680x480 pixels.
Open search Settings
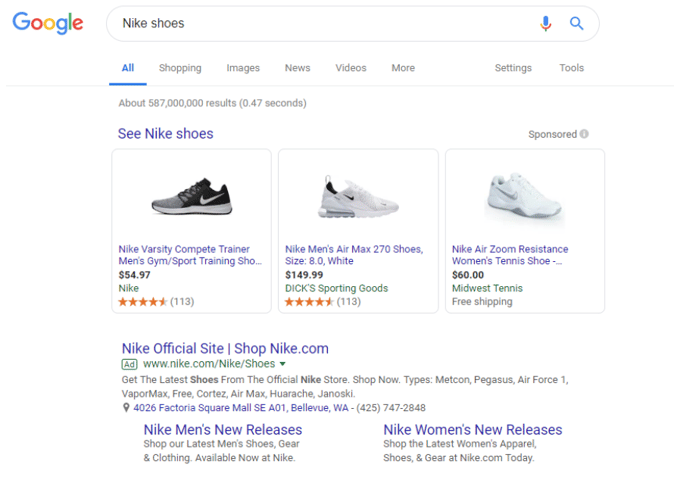[x=513, y=68]
